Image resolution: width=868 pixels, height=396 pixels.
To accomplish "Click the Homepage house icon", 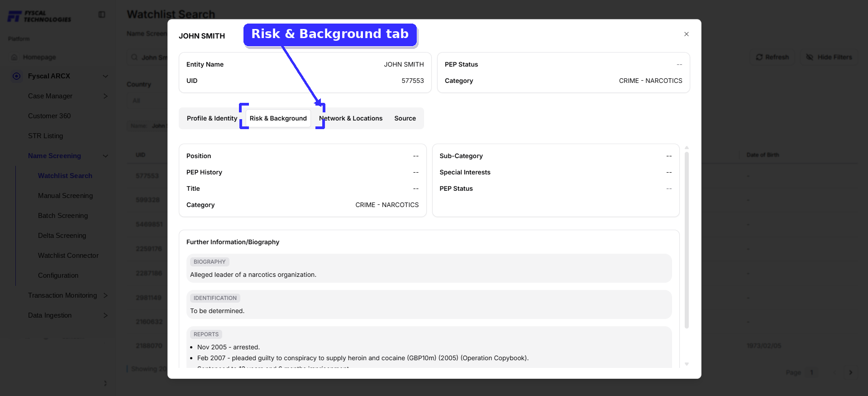I will pyautogui.click(x=14, y=57).
